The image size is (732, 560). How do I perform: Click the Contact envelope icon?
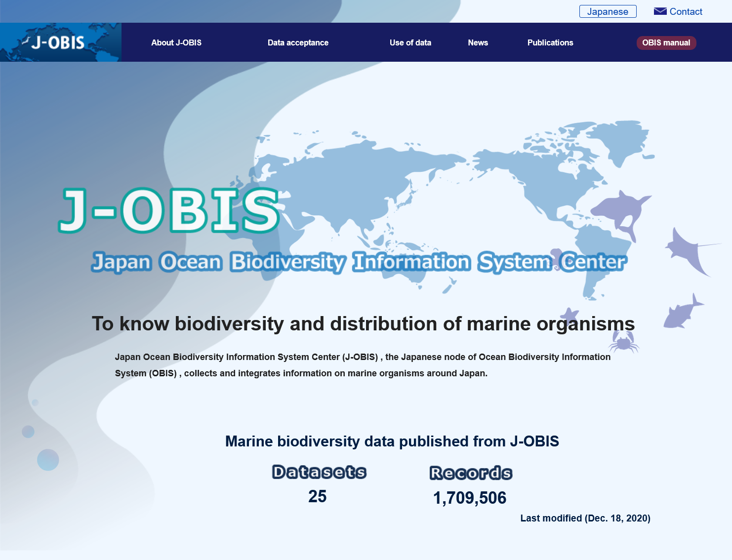[660, 11]
